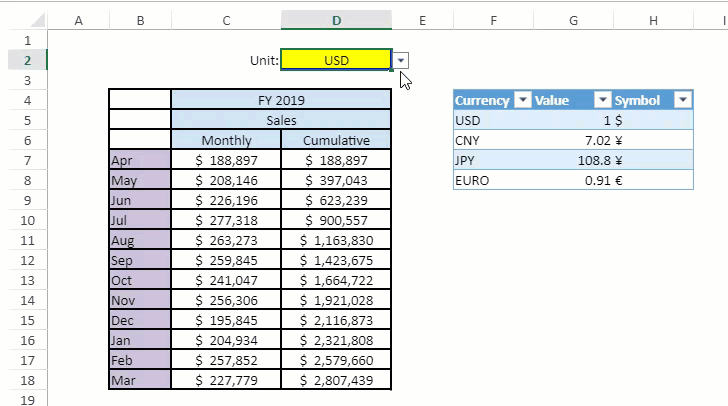728x406 pixels.
Task: Select column C header
Action: [226, 20]
